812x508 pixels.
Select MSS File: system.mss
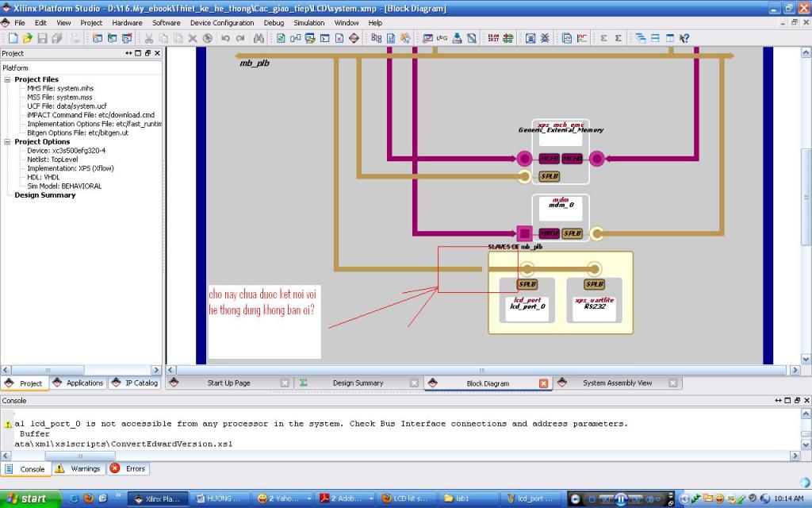tap(59, 97)
